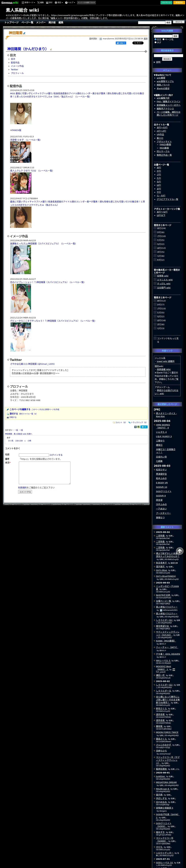
Task: Expand コンテンツをもっと見る
Action: (x=155, y=338)
